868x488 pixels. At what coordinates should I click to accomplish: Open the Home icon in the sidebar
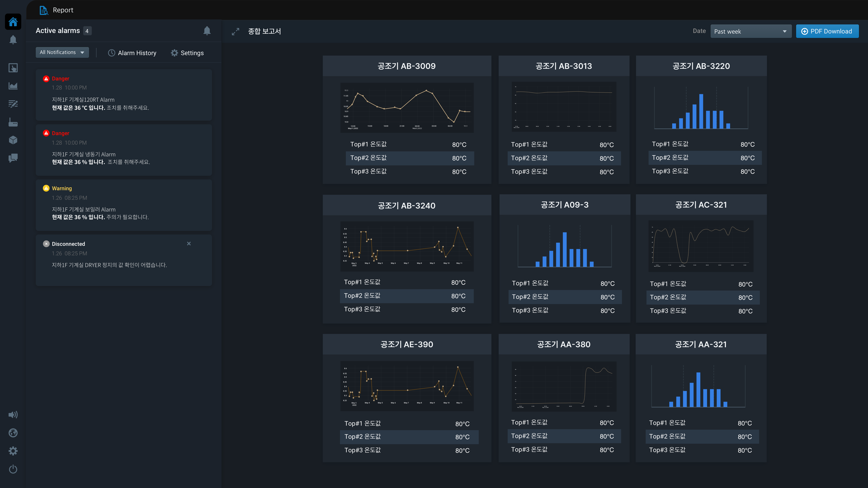click(x=13, y=22)
